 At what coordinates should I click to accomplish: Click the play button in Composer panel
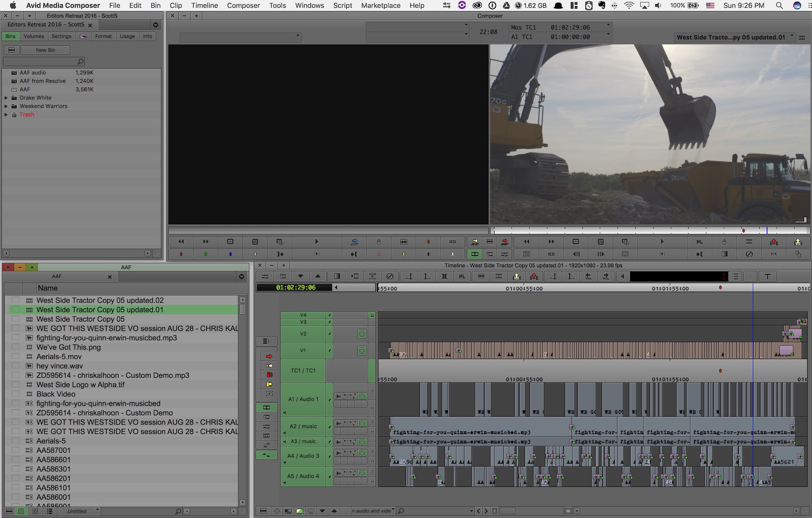(316, 241)
